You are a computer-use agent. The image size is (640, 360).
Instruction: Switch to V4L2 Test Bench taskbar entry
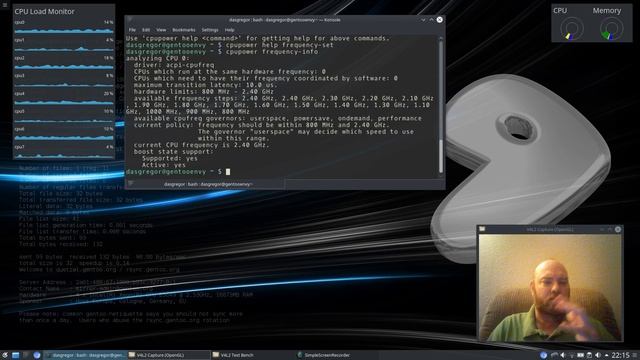[252, 355]
